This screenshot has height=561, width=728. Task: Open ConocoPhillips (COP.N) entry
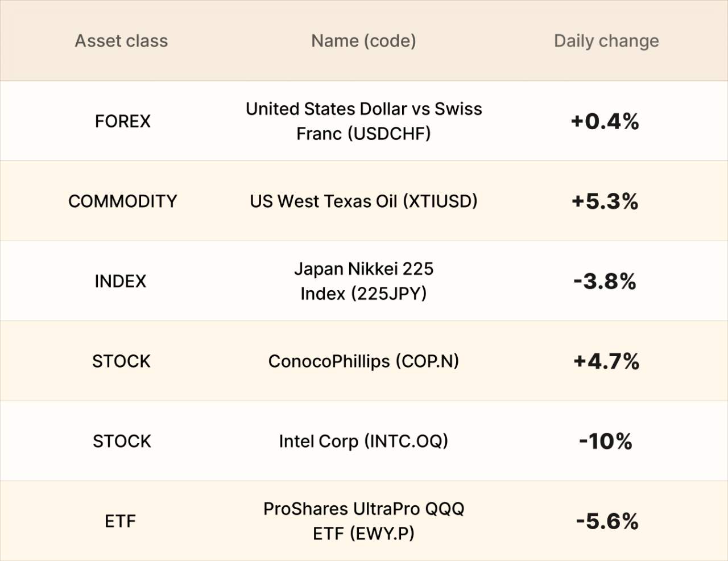363,361
